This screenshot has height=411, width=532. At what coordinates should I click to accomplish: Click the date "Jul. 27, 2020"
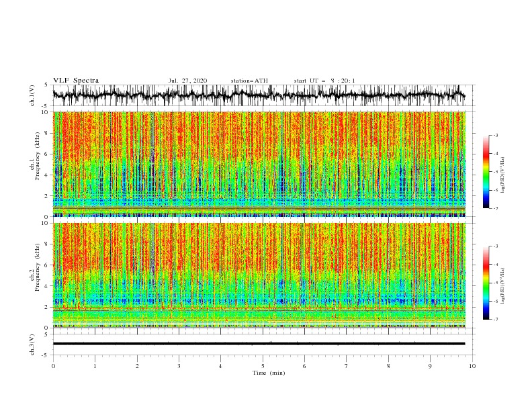[x=187, y=81]
